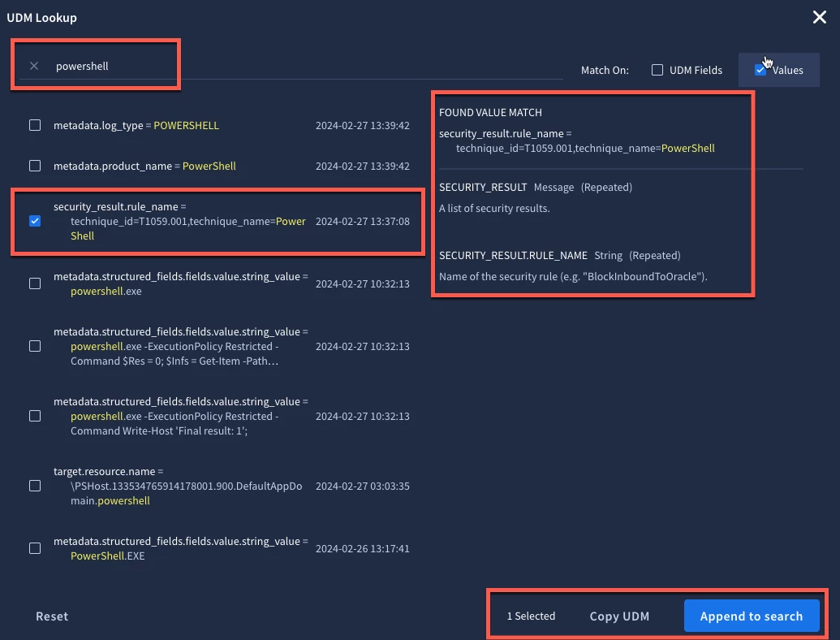Check the Write-Host 'Final result: 1' row checkbox
This screenshot has width=840, height=640.
coord(35,416)
